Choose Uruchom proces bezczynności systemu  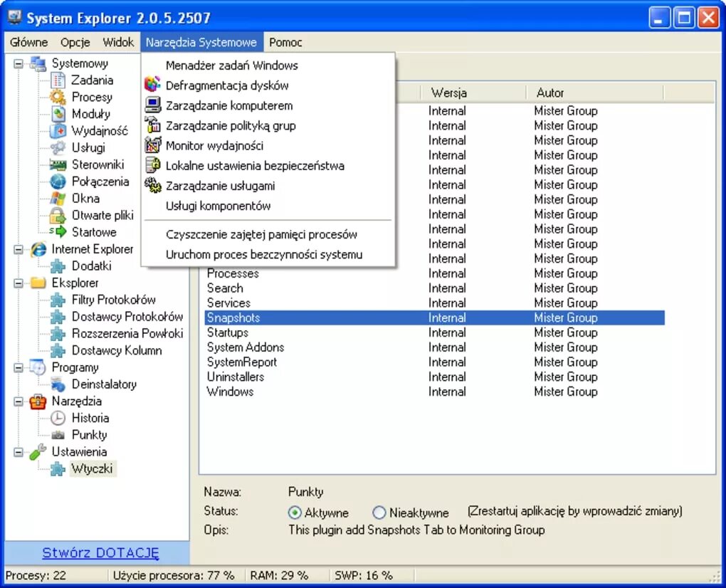(x=268, y=254)
